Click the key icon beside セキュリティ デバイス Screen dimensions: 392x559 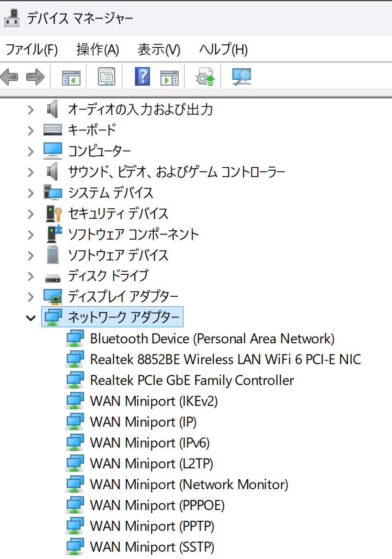pos(53,213)
